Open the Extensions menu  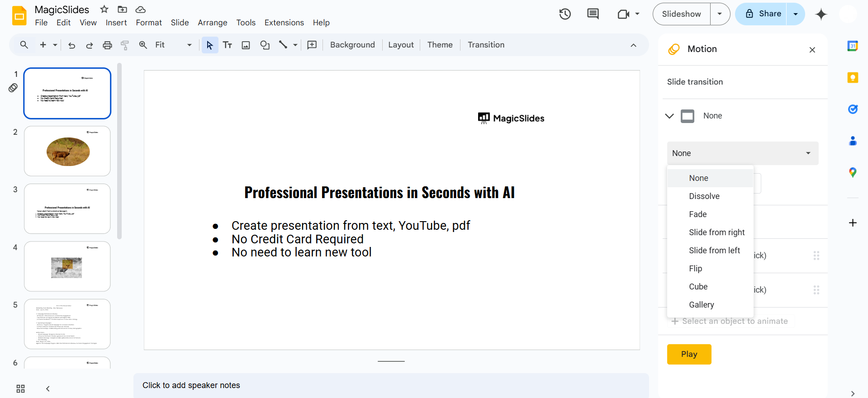coord(284,23)
